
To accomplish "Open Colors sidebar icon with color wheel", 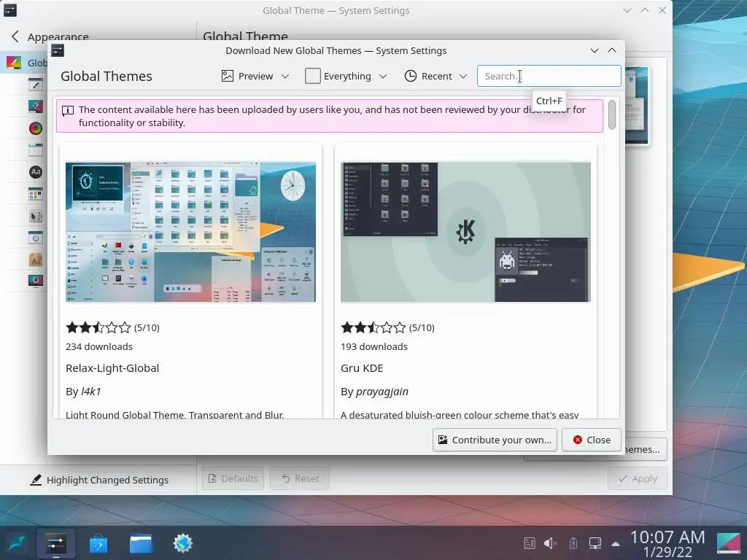I will tap(36, 128).
